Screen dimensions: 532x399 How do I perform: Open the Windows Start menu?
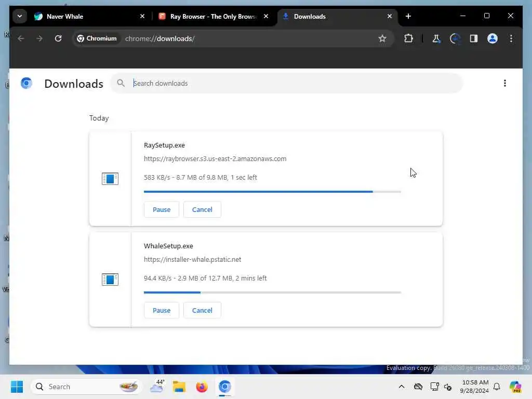pos(17,387)
